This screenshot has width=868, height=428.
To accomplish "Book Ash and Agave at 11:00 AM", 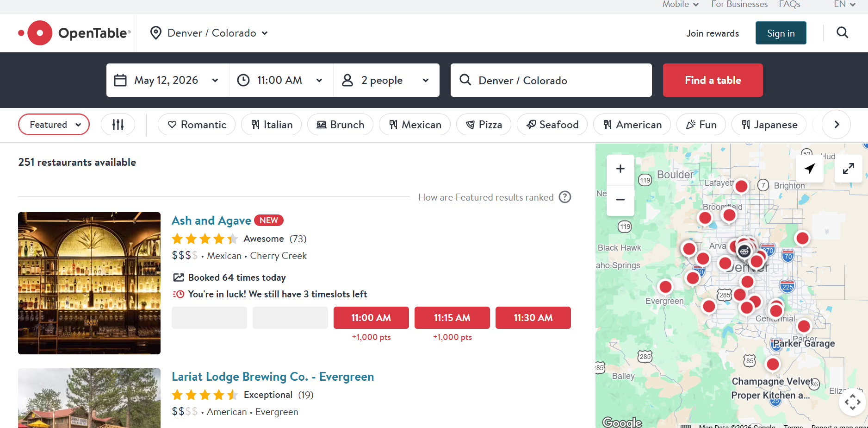I will (371, 318).
